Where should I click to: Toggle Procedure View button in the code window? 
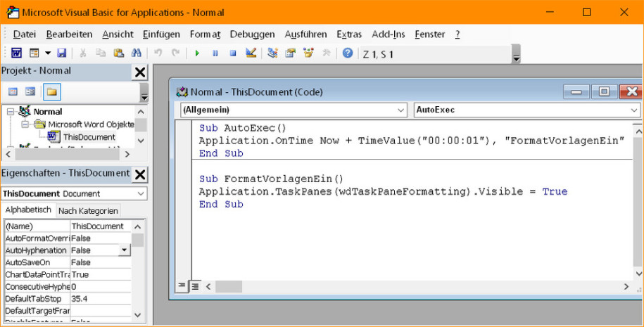coord(182,286)
